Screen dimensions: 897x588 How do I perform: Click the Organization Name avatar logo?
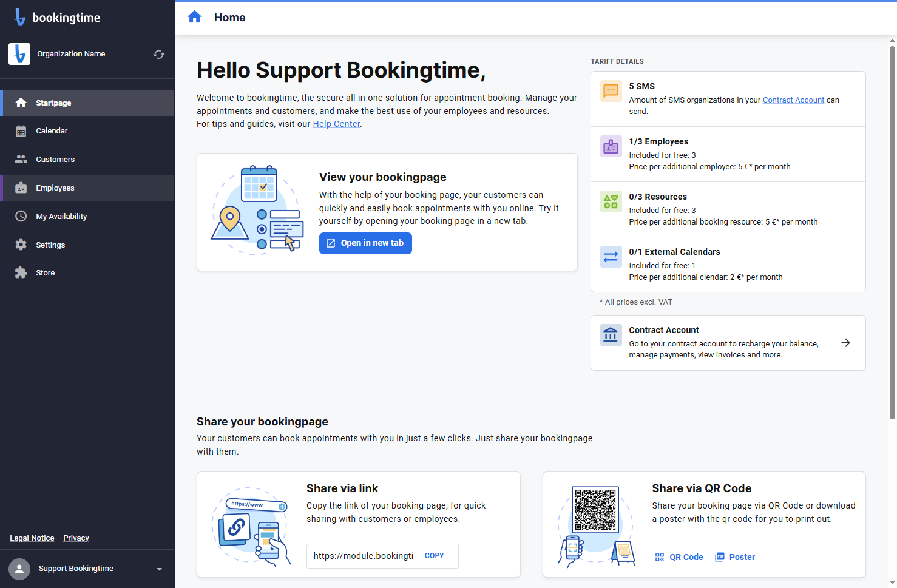point(19,54)
